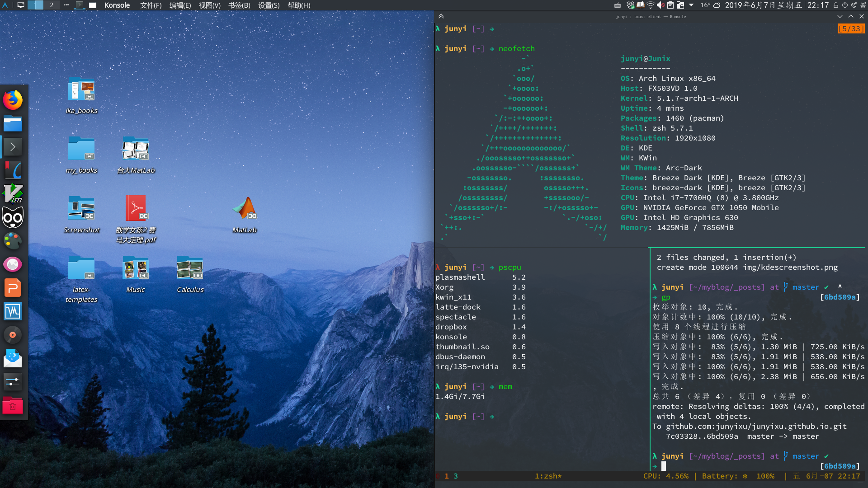868x488 pixels.
Task: Select the 数学女孩2 费马大定理.pdf file
Action: pos(136,220)
